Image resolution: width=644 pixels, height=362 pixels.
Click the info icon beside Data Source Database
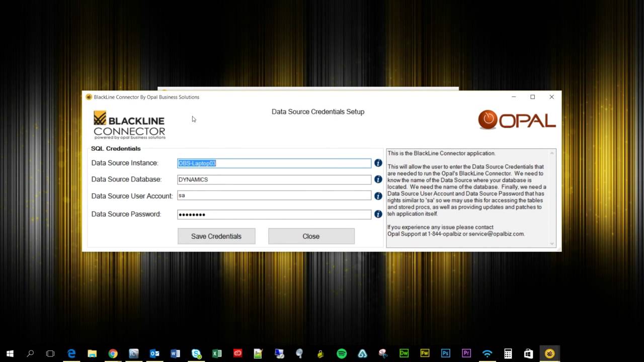[x=378, y=179]
